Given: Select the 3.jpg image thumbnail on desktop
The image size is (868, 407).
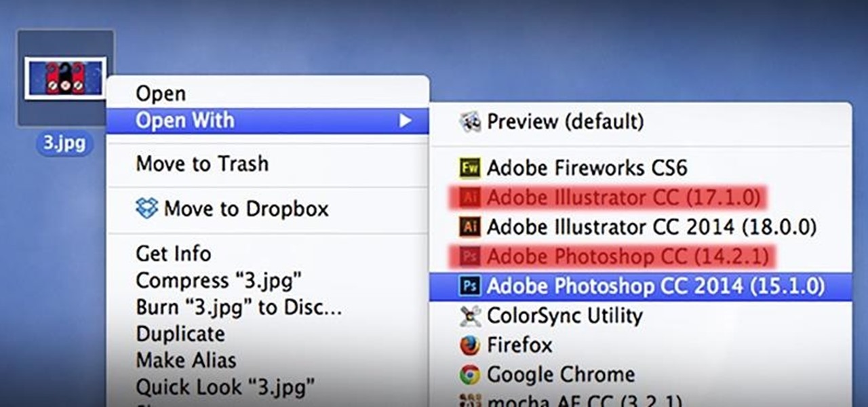Looking at the screenshot, I should (x=65, y=79).
